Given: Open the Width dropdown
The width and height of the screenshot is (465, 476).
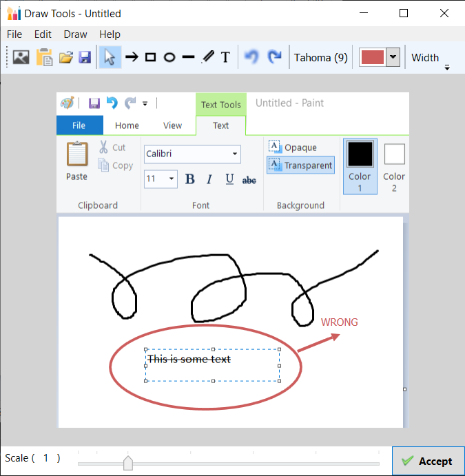Looking at the screenshot, I should [x=425, y=58].
